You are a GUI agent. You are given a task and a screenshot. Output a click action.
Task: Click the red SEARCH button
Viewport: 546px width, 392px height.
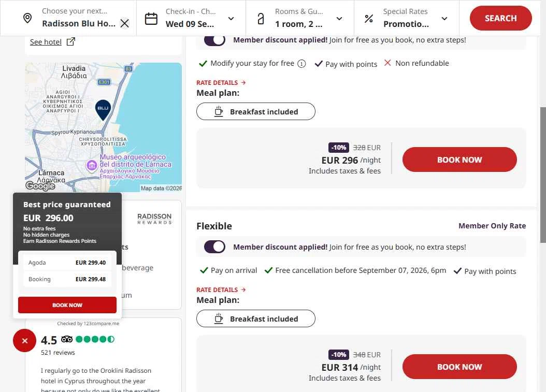point(501,18)
